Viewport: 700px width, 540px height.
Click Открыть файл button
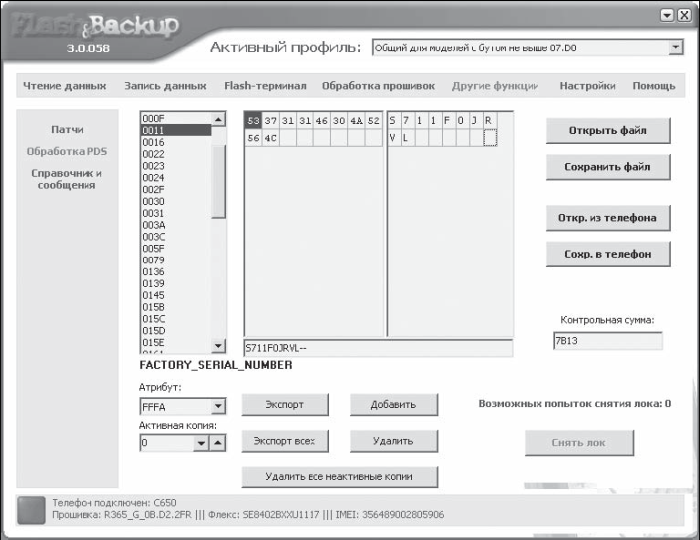click(608, 130)
